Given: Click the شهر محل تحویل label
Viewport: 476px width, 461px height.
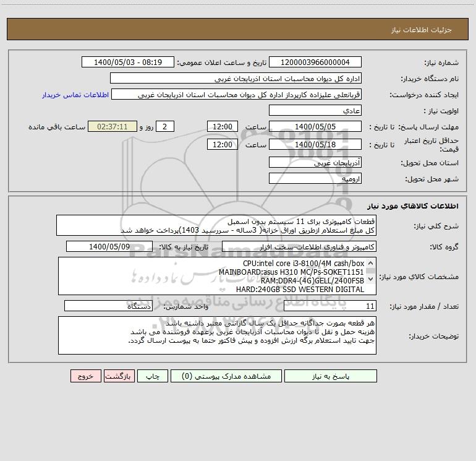Looking at the screenshot, I should (x=431, y=179).
